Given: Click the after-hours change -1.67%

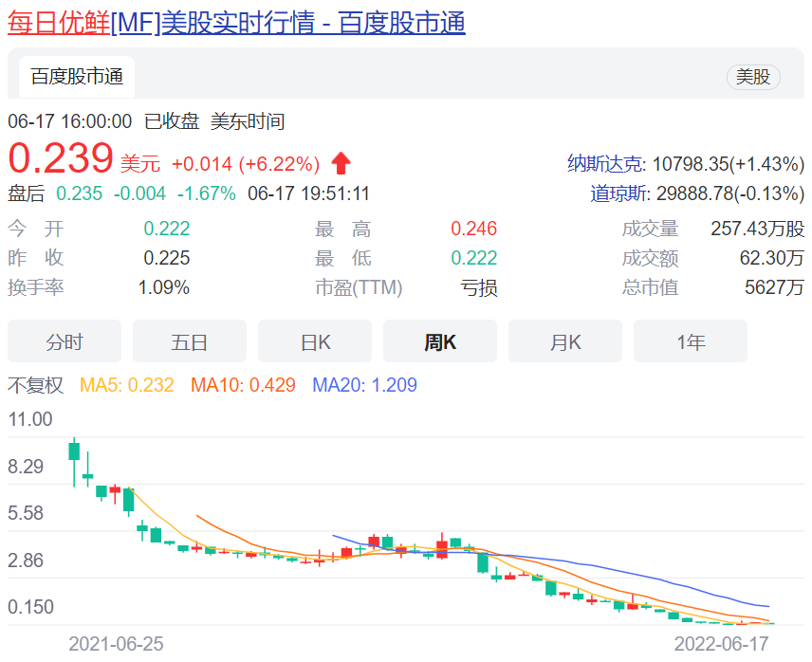Looking at the screenshot, I should (x=207, y=193).
